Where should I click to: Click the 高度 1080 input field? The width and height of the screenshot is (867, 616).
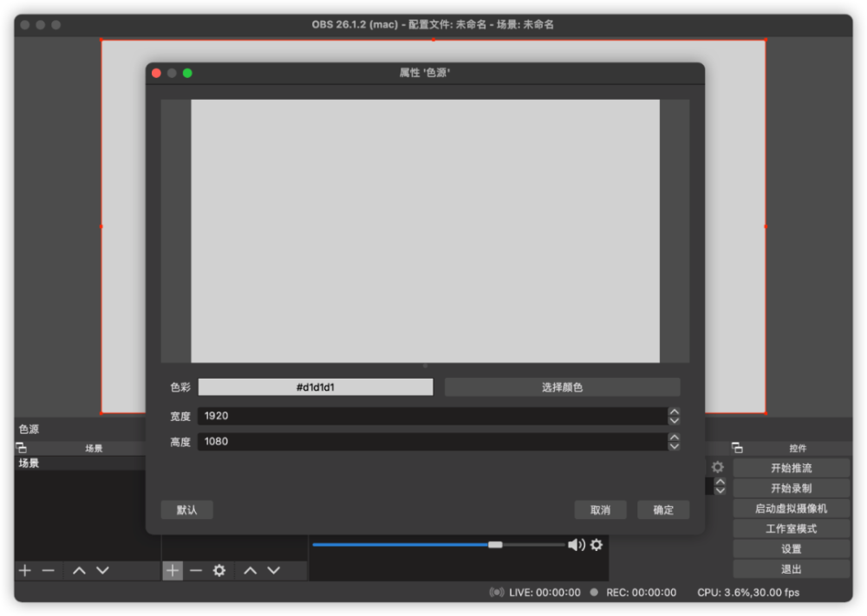pyautogui.click(x=433, y=441)
